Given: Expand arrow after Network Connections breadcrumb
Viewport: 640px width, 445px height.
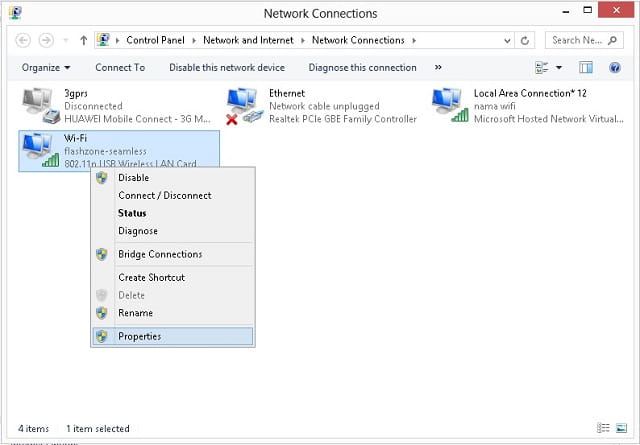Looking at the screenshot, I should 414,40.
